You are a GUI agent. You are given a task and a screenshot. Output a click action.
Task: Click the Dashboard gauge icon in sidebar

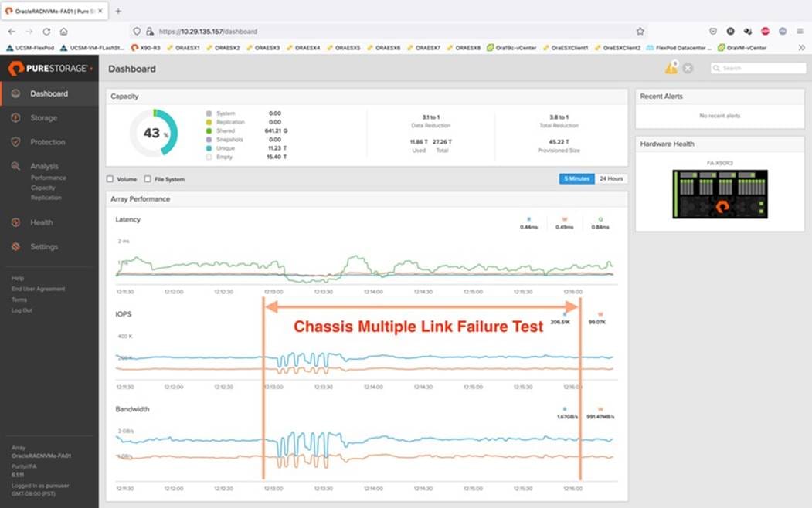click(x=16, y=93)
